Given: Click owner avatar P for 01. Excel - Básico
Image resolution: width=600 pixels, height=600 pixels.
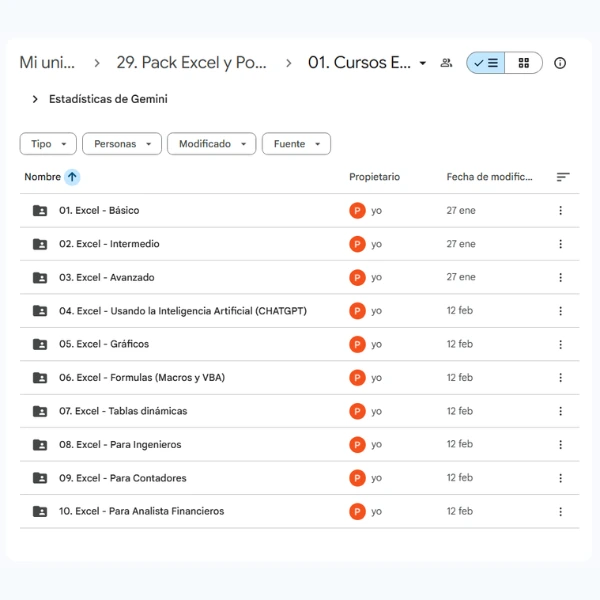Looking at the screenshot, I should click(357, 210).
